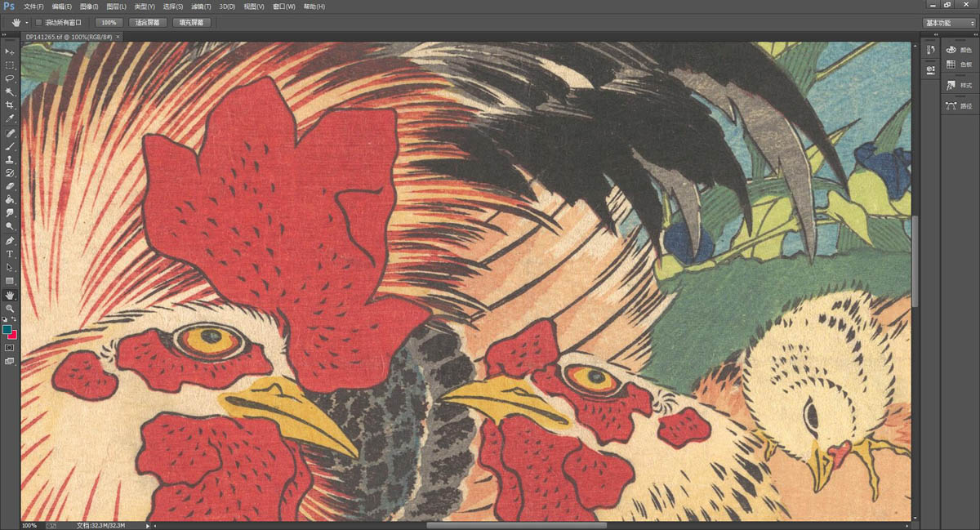Open the 编辑(E) menu
The width and height of the screenshot is (980, 530).
pos(62,7)
